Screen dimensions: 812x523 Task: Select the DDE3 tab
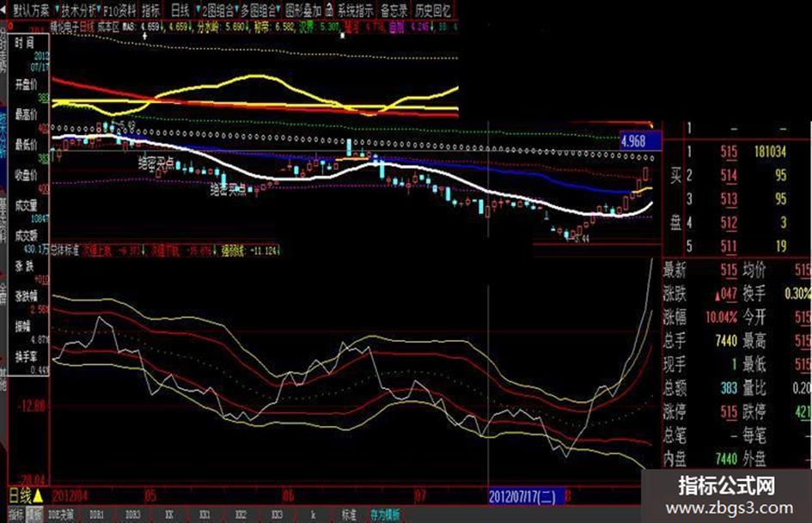(133, 514)
